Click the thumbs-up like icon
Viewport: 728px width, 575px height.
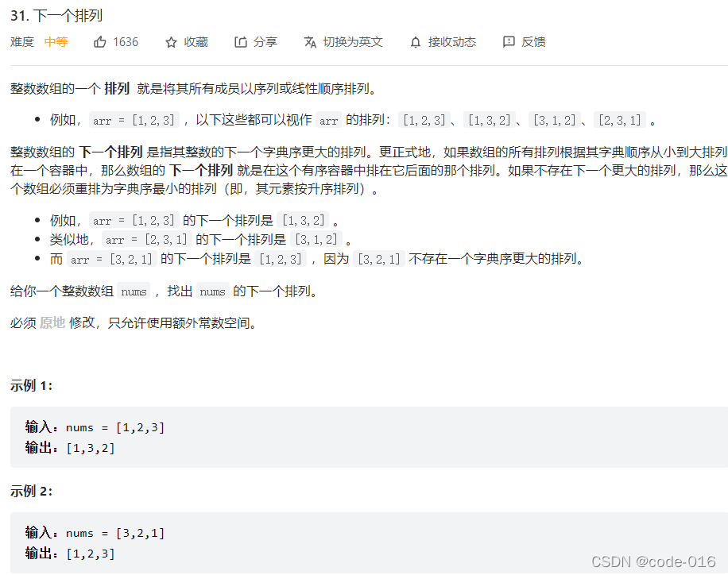(x=100, y=42)
